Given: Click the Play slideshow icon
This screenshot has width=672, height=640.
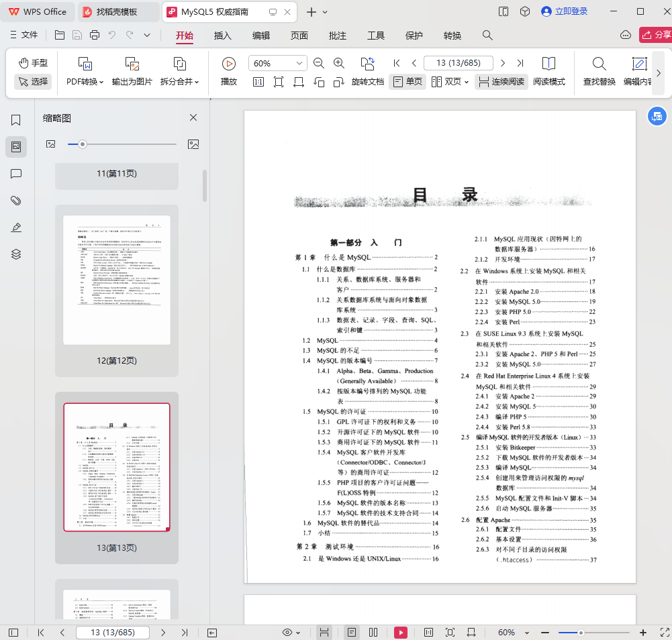Looking at the screenshot, I should point(229,64).
